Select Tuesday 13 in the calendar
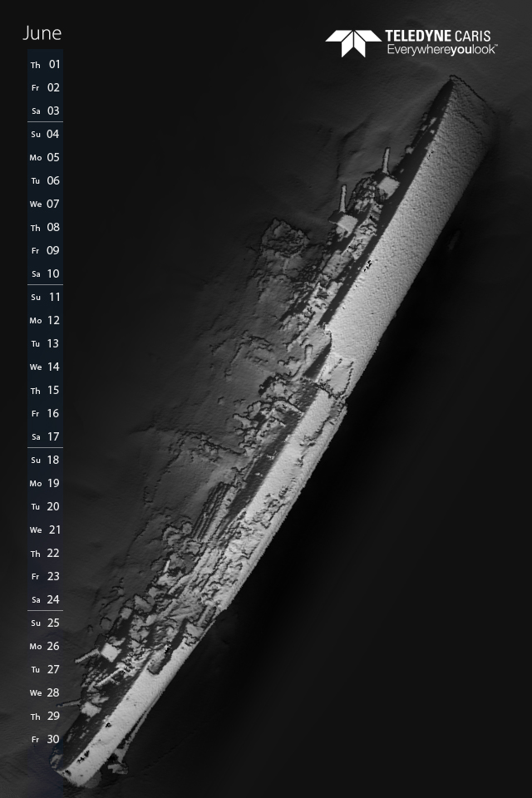This screenshot has height=798, width=532. click(46, 343)
